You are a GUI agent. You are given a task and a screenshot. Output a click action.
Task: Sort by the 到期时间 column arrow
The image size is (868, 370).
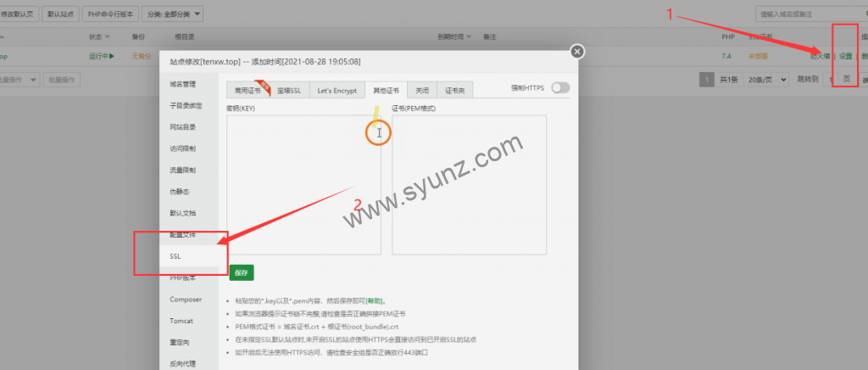click(468, 37)
